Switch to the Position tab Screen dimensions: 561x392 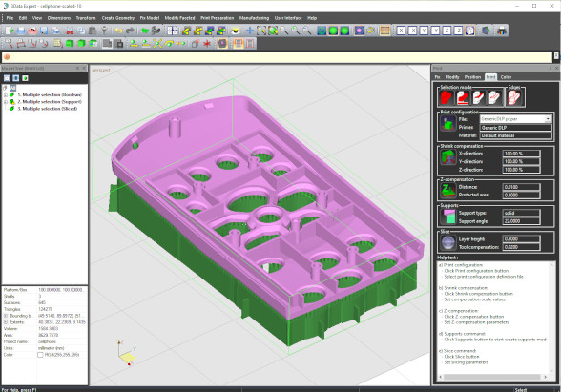(x=472, y=77)
